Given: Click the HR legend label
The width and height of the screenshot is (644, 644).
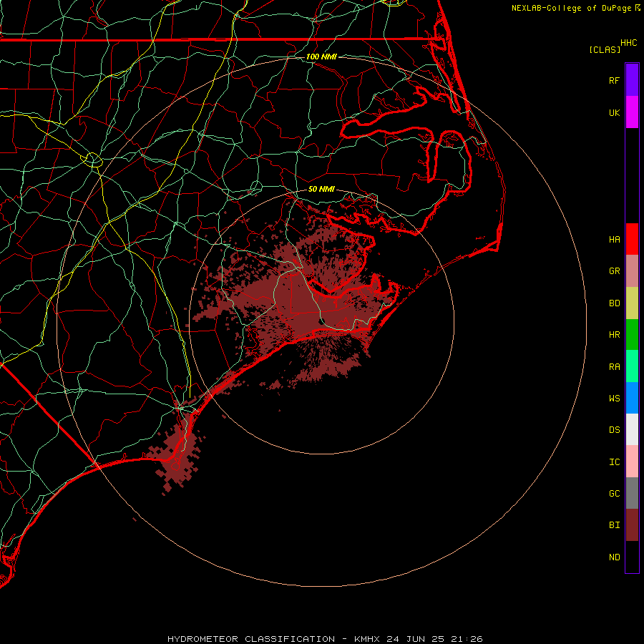Looking at the screenshot, I should click(614, 335).
